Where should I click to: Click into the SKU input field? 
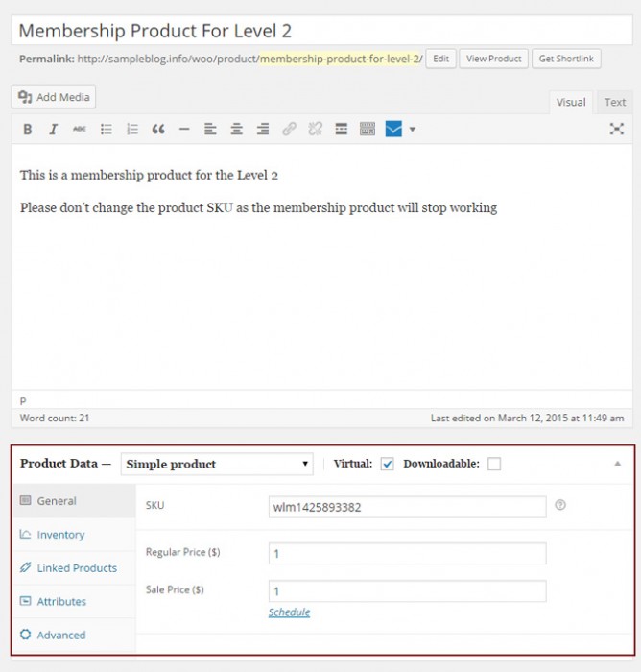[x=408, y=507]
